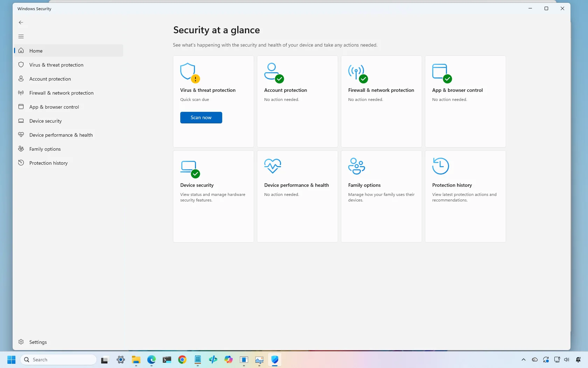Open Device performance & health sidebar item
Screen dimensions: 588x368
pos(69,135)
